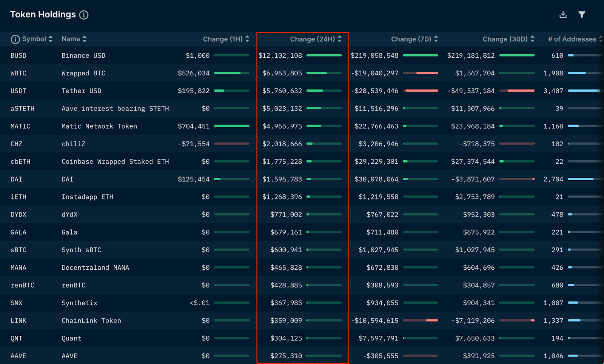This screenshot has width=604, height=364.
Task: Click the $275,310 24H change value
Action: coord(286,356)
